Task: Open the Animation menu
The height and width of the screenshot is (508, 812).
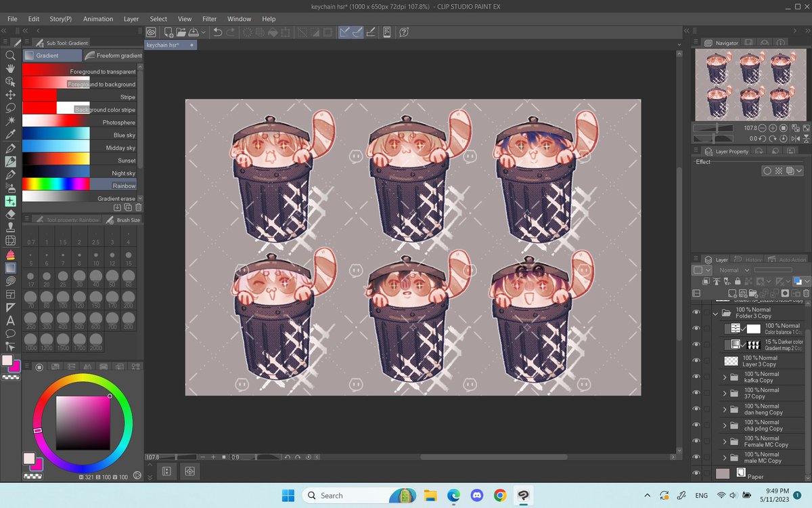Action: (x=98, y=19)
